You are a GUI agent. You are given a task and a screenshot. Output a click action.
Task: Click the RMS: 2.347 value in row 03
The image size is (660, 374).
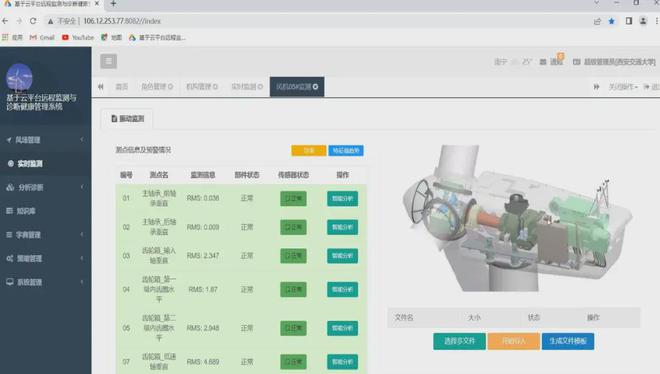pyautogui.click(x=203, y=256)
